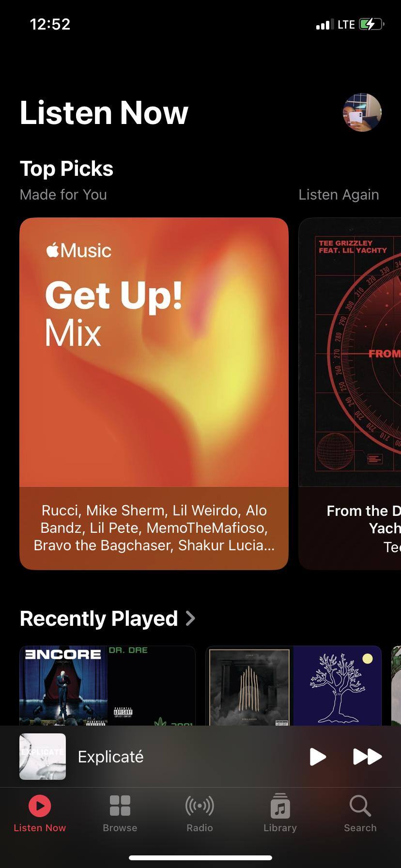Skip forward to the next track
The image size is (401, 868).
click(x=368, y=757)
